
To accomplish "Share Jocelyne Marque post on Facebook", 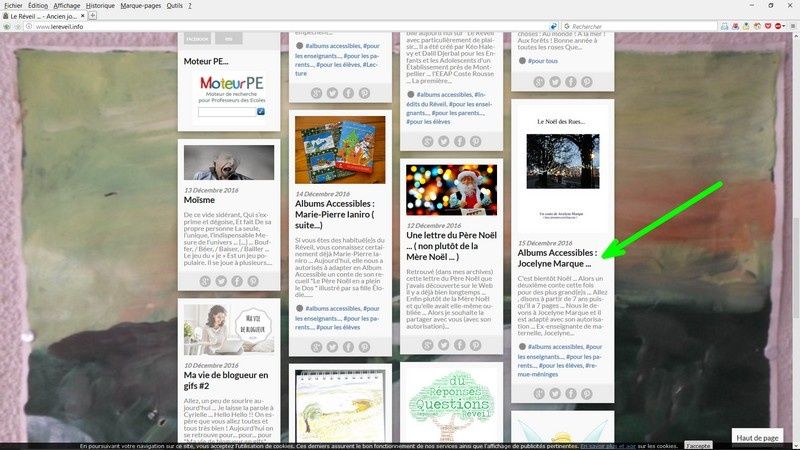I will click(x=571, y=393).
